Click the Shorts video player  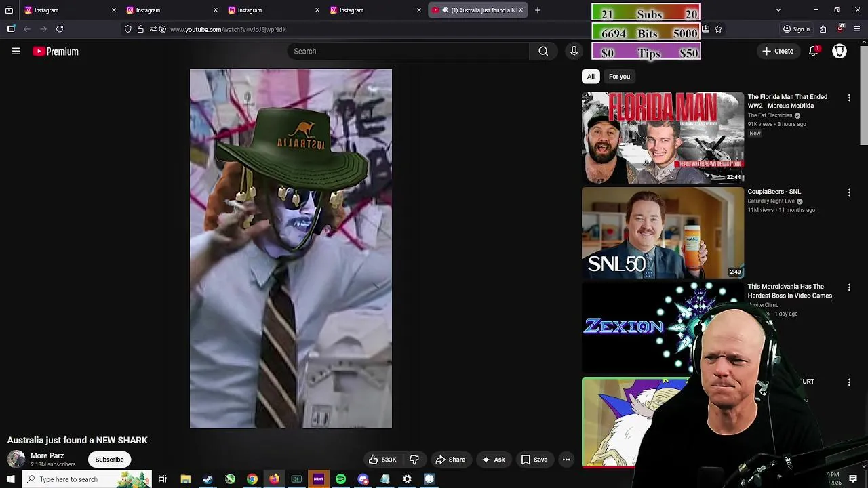tap(291, 249)
